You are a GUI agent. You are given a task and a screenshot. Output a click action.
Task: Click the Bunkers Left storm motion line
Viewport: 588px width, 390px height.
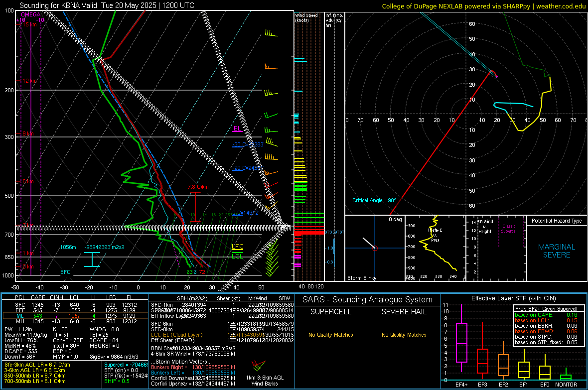point(193,373)
